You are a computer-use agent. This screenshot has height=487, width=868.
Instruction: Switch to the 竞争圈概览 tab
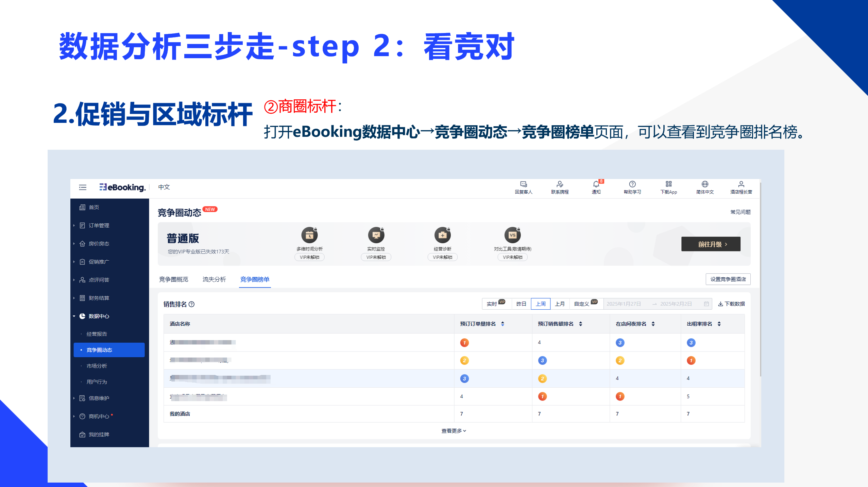point(173,279)
